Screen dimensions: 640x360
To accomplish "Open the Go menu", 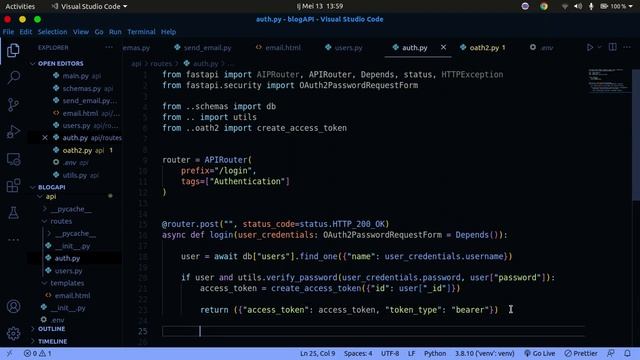I will coord(99,32).
